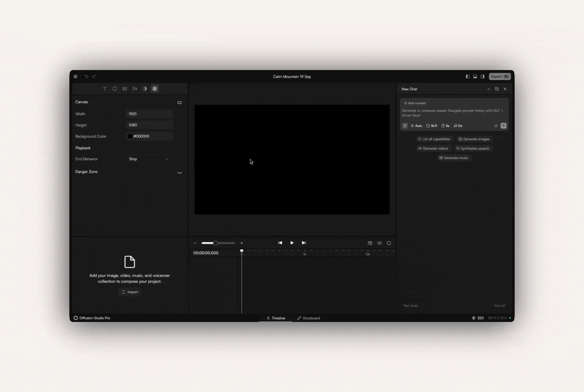584x392 pixels.
Task: Select the Text tool
Action: click(105, 89)
